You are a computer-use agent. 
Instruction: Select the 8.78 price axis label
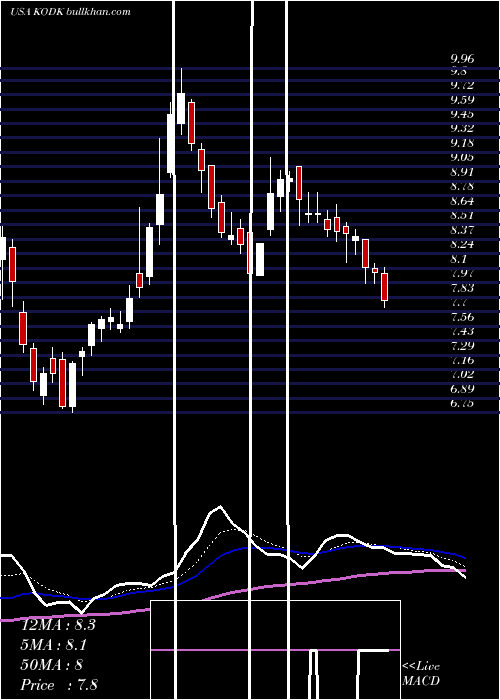coord(462,186)
